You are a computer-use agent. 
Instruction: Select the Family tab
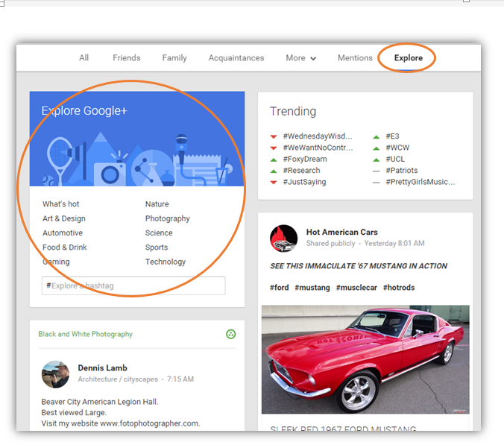(x=174, y=58)
